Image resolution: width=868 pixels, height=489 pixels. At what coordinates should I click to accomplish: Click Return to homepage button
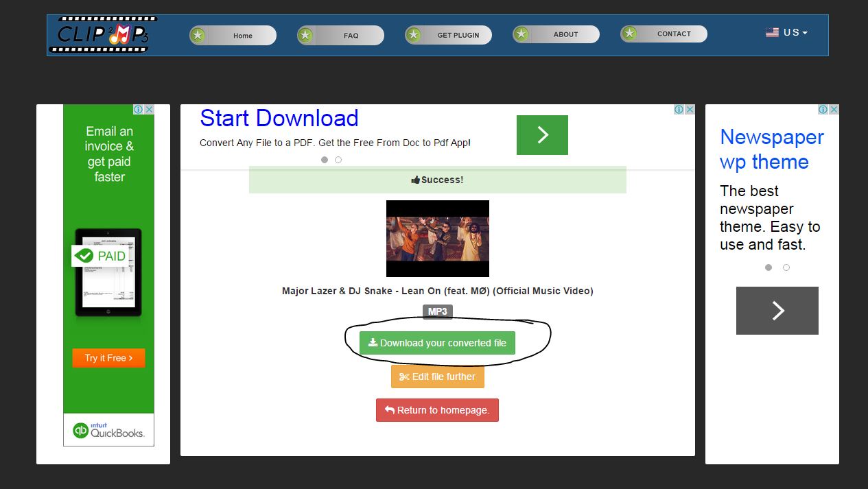click(437, 410)
